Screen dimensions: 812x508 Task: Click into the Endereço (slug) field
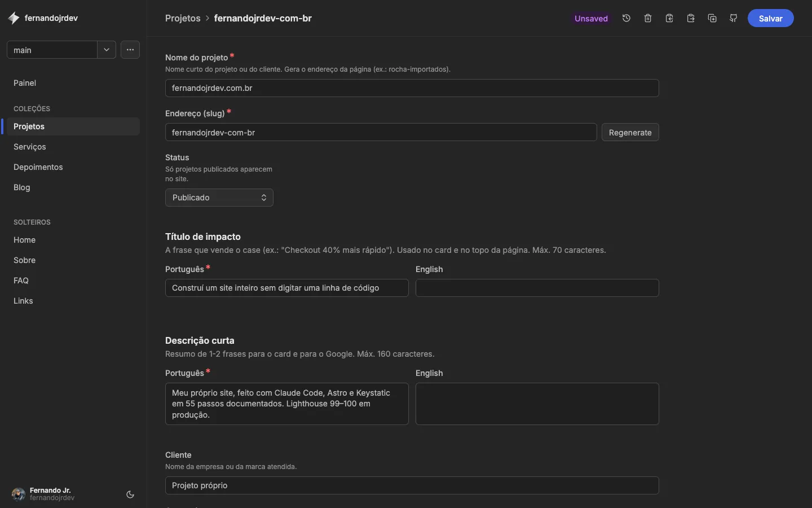tap(381, 132)
